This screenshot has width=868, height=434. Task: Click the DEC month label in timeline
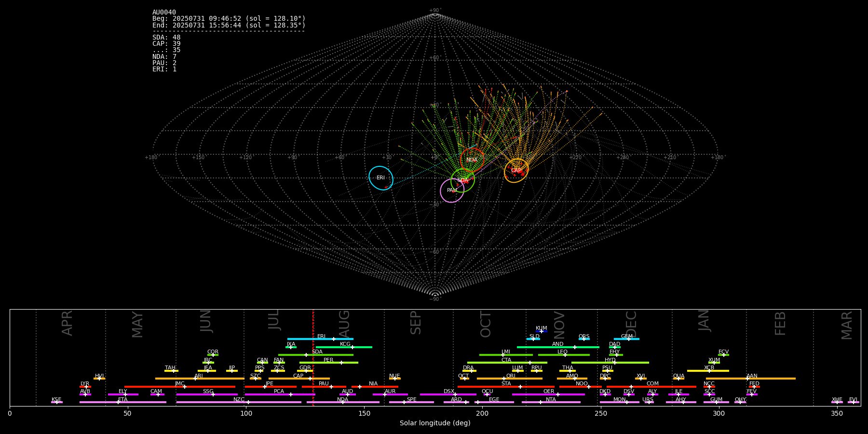(x=631, y=323)
